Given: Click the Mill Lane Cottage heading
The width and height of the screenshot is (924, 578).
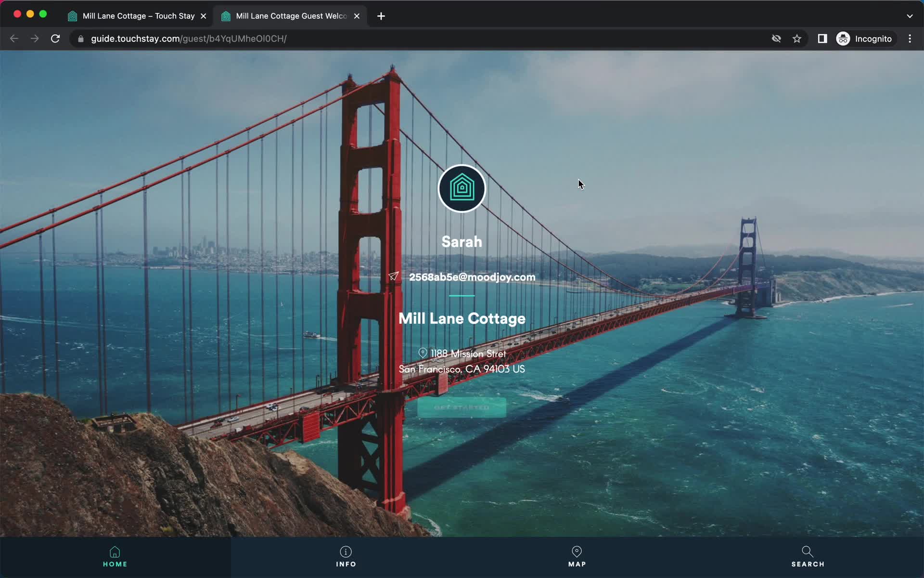Looking at the screenshot, I should [462, 319].
